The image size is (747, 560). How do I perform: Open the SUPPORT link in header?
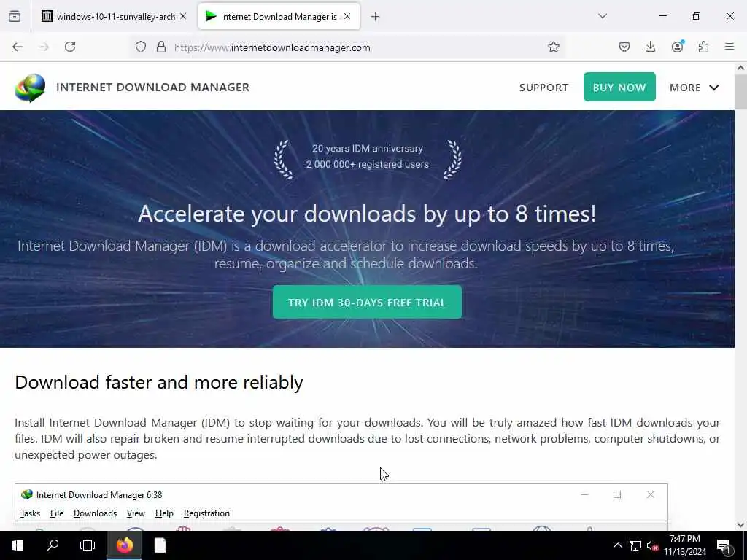pos(543,87)
